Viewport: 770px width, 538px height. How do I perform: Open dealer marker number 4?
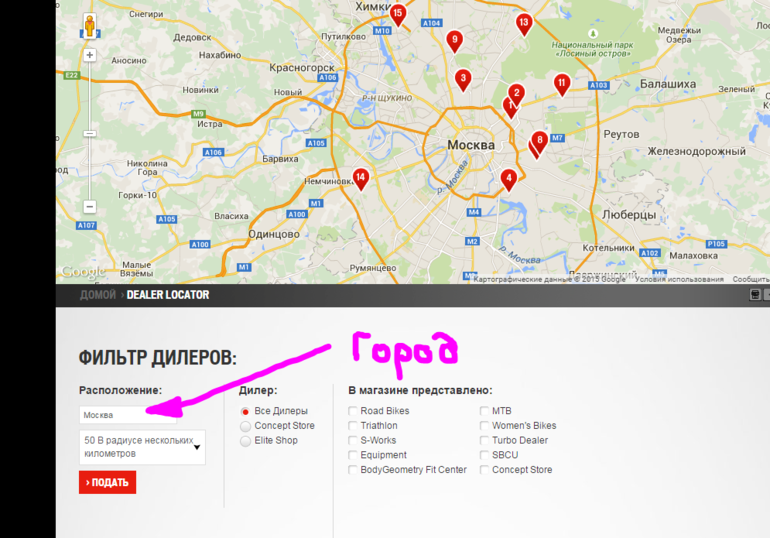coord(508,180)
